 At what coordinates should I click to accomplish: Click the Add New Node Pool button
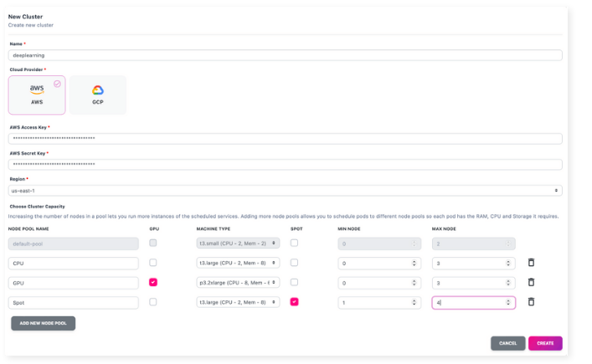[x=43, y=323]
